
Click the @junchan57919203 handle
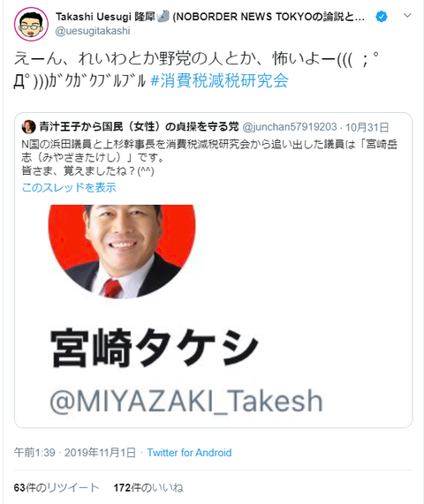pos(290,127)
